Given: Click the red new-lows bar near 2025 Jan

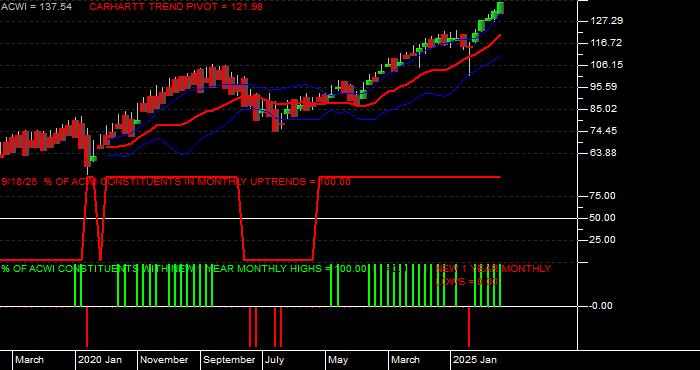Looking at the screenshot, I should (469, 327).
